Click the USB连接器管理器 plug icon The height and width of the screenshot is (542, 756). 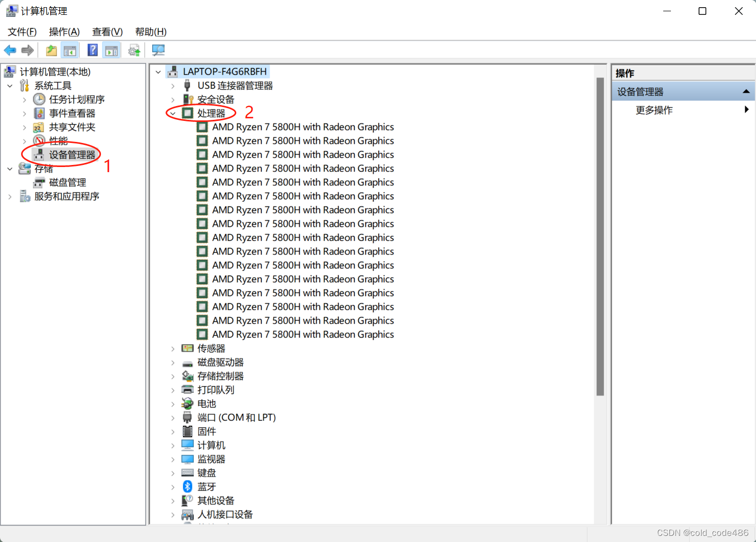coord(188,85)
